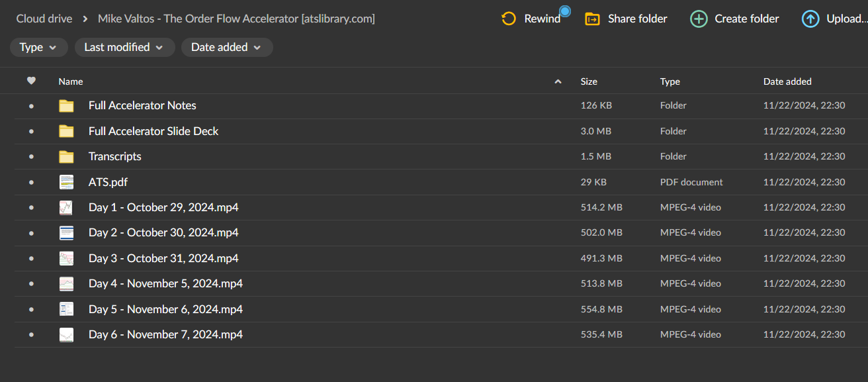Click the heart icon in the column header
This screenshot has height=382, width=868.
(31, 80)
